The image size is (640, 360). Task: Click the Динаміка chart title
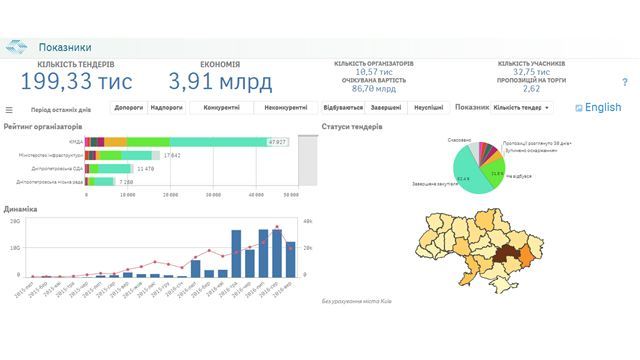(x=20, y=209)
